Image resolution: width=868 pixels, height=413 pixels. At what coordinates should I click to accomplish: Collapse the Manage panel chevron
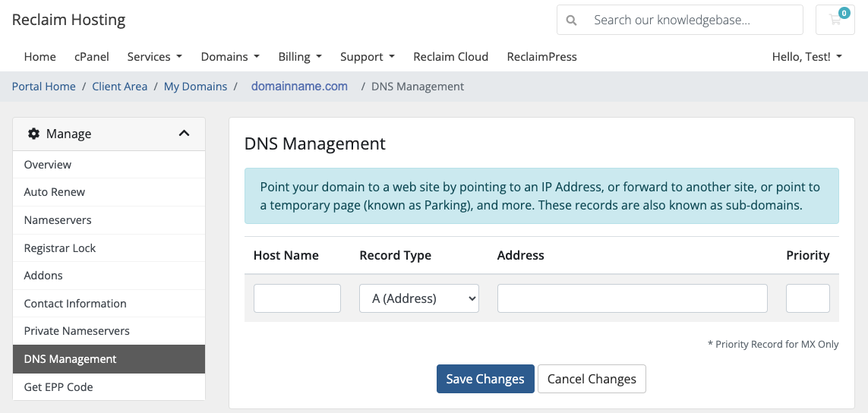click(185, 134)
